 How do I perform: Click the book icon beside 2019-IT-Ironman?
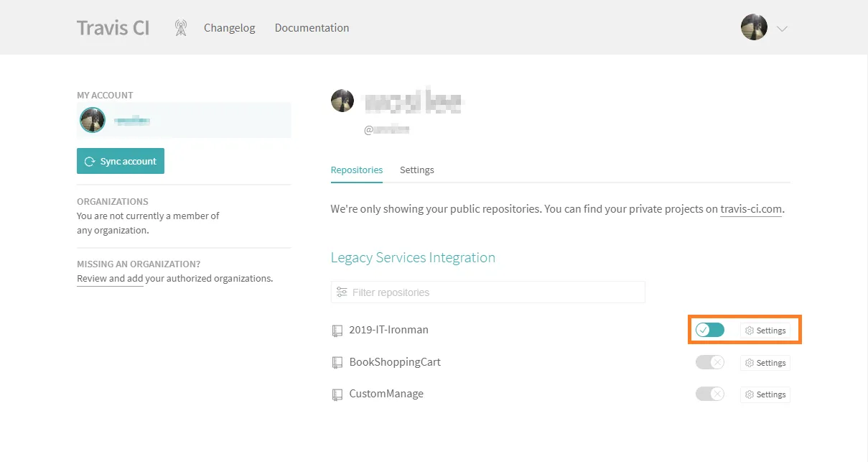337,331
